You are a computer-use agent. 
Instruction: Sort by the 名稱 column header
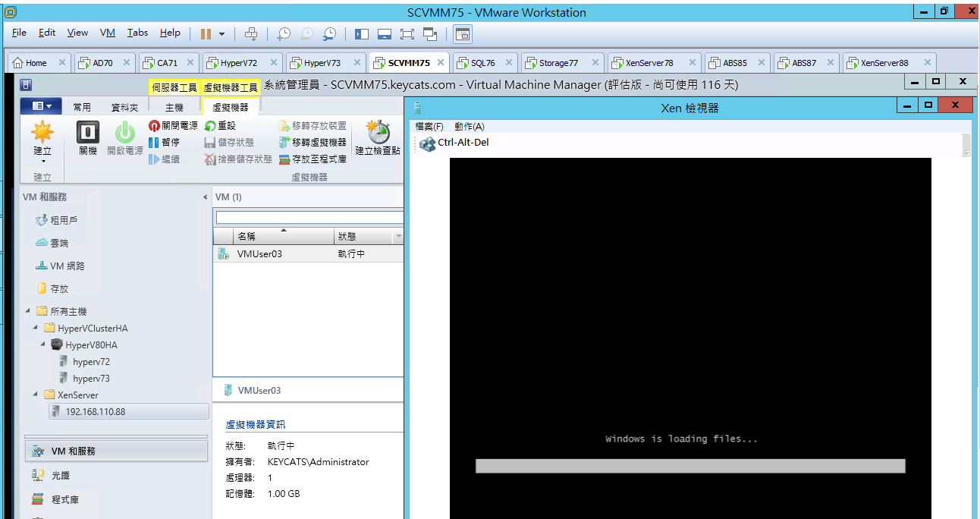(x=283, y=237)
